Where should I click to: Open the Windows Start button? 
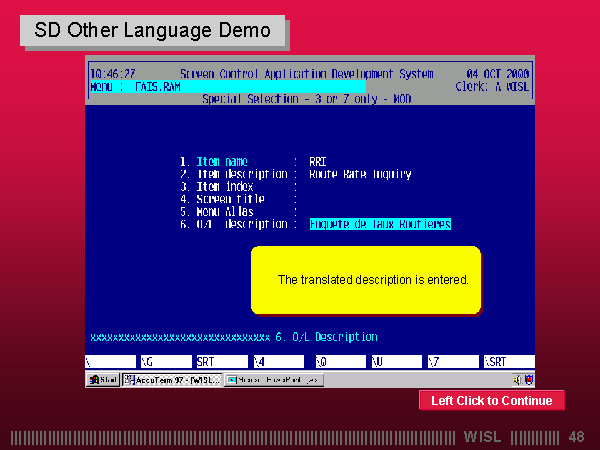tap(103, 380)
